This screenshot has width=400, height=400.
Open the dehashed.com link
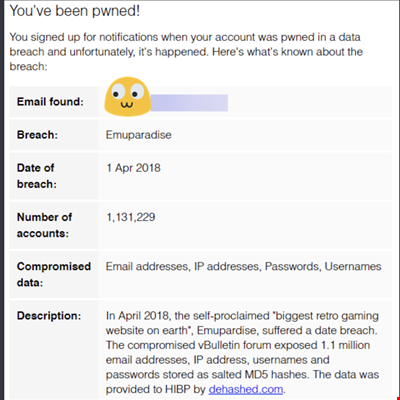pos(246,389)
